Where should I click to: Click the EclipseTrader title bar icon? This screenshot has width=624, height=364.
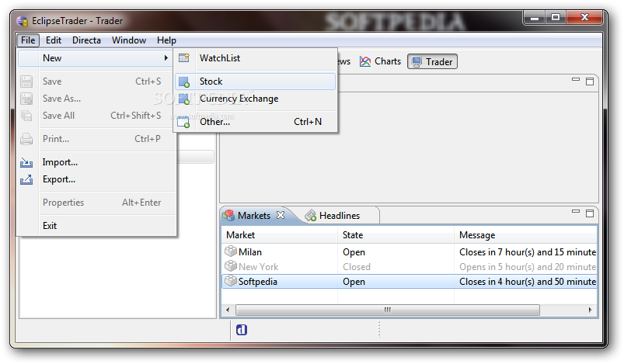[x=22, y=21]
